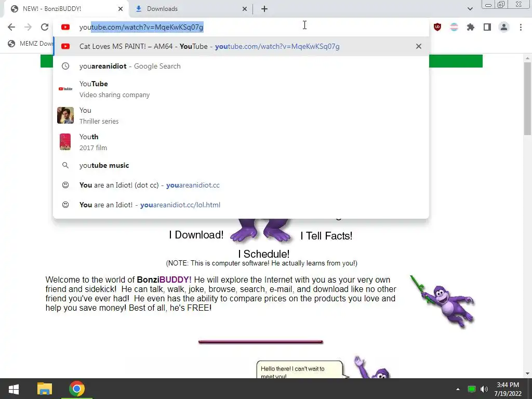Open the clock showing 3:44 PM

coord(508,389)
